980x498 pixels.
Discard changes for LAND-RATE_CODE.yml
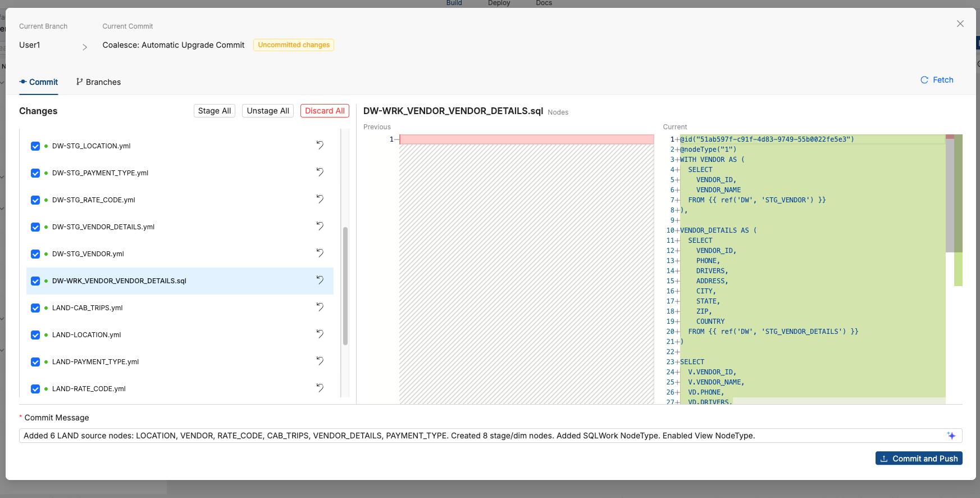(x=320, y=388)
